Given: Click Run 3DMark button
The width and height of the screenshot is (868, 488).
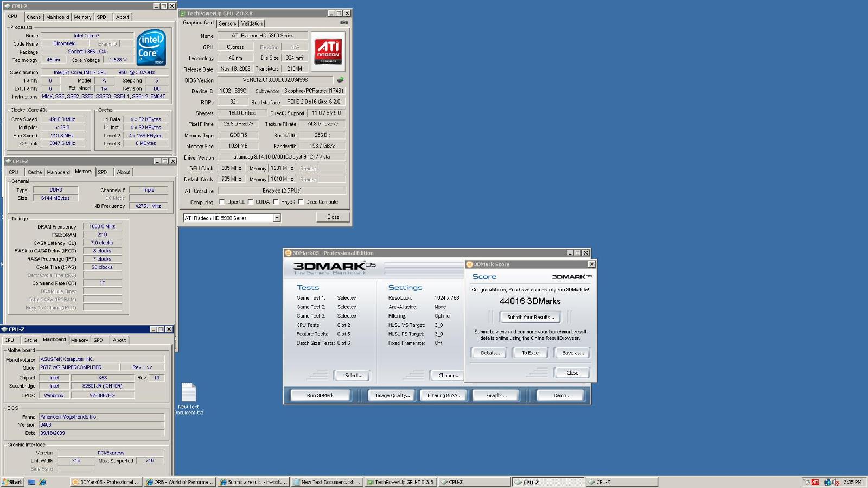Looking at the screenshot, I should [320, 395].
